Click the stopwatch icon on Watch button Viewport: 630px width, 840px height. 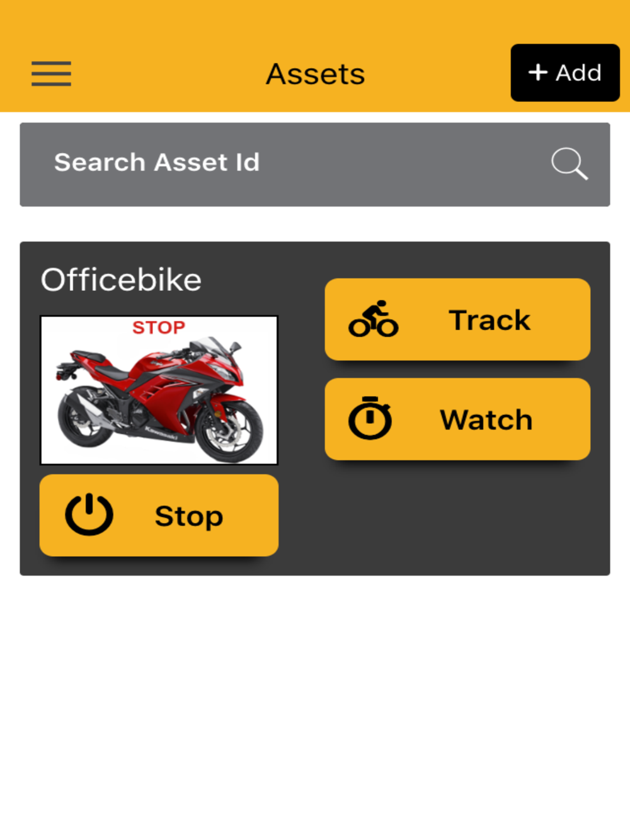click(x=370, y=417)
